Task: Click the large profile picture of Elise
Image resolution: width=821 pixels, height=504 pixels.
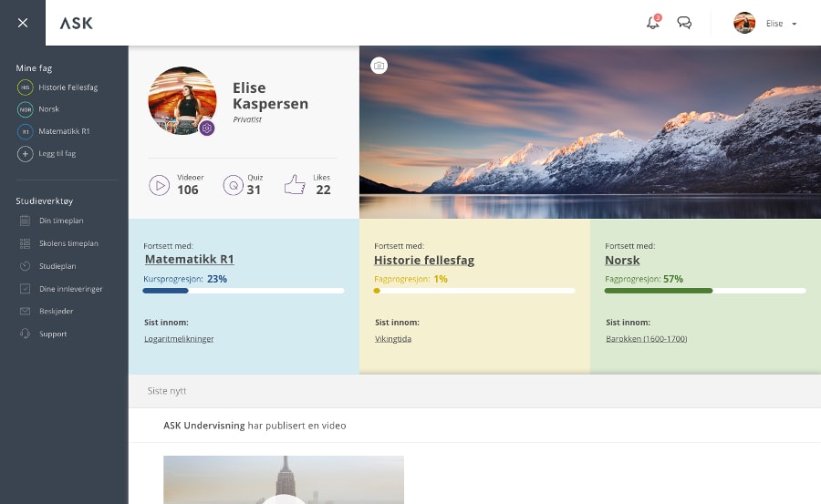Action: [182, 100]
